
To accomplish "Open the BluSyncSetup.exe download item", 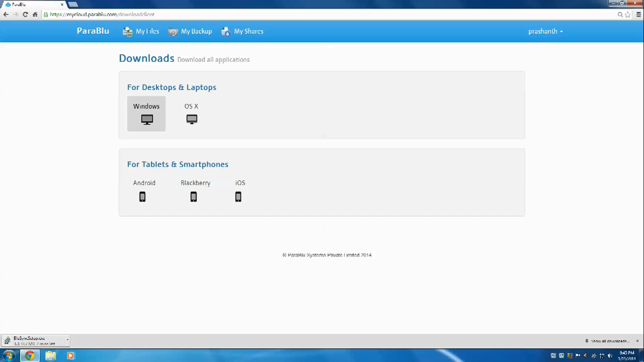I will point(33,340).
